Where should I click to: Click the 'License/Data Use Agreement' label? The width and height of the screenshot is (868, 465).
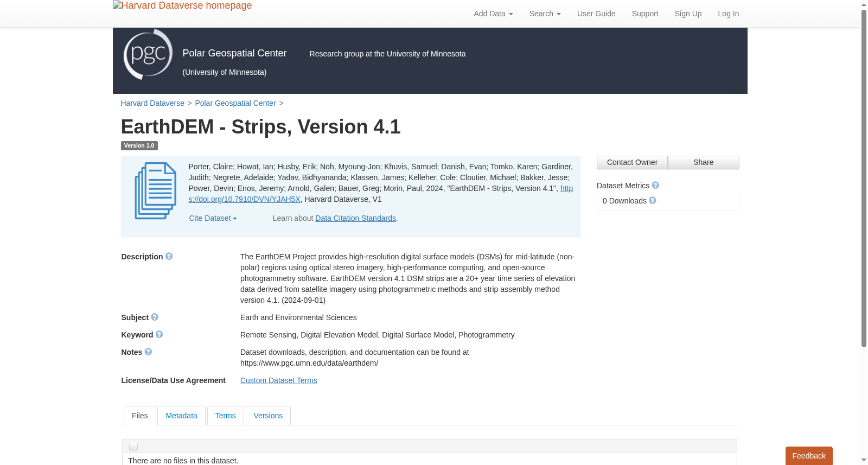point(174,380)
